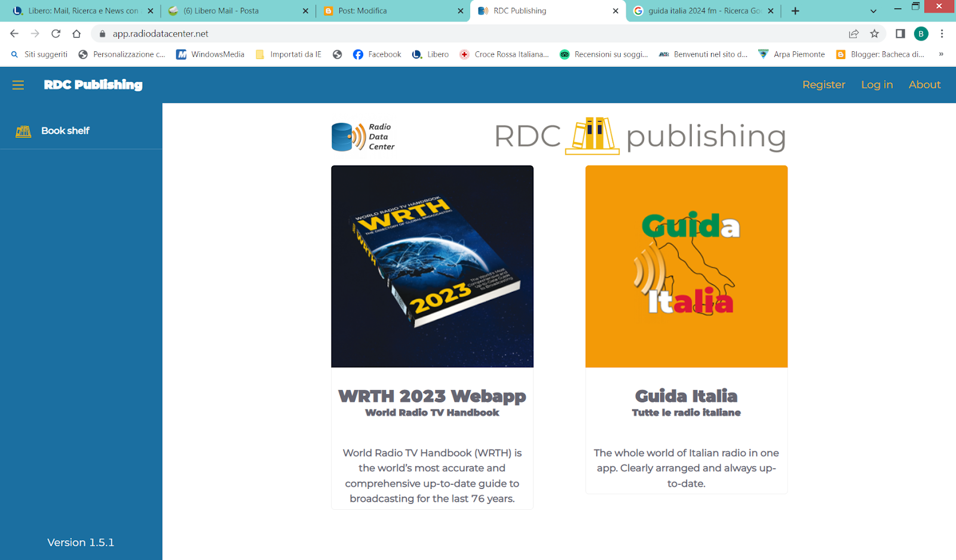Click Tutte le radio italiane subtitle

pos(687,413)
